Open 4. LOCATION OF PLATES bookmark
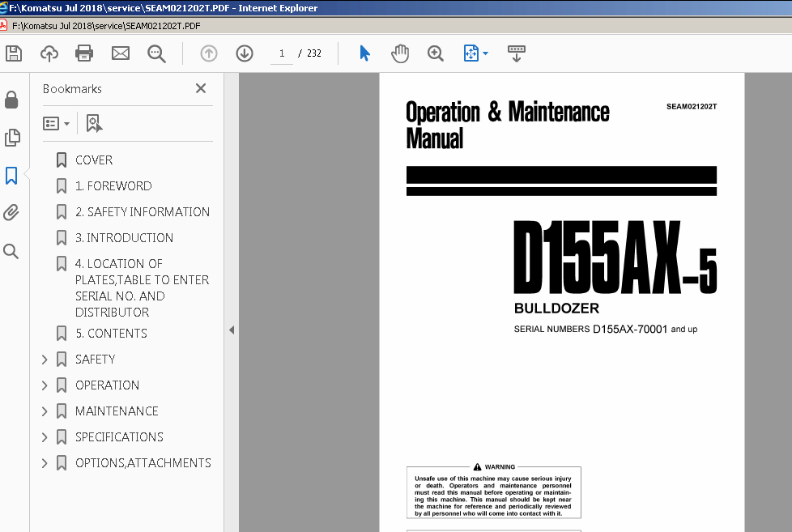The width and height of the screenshot is (792, 532). click(142, 288)
